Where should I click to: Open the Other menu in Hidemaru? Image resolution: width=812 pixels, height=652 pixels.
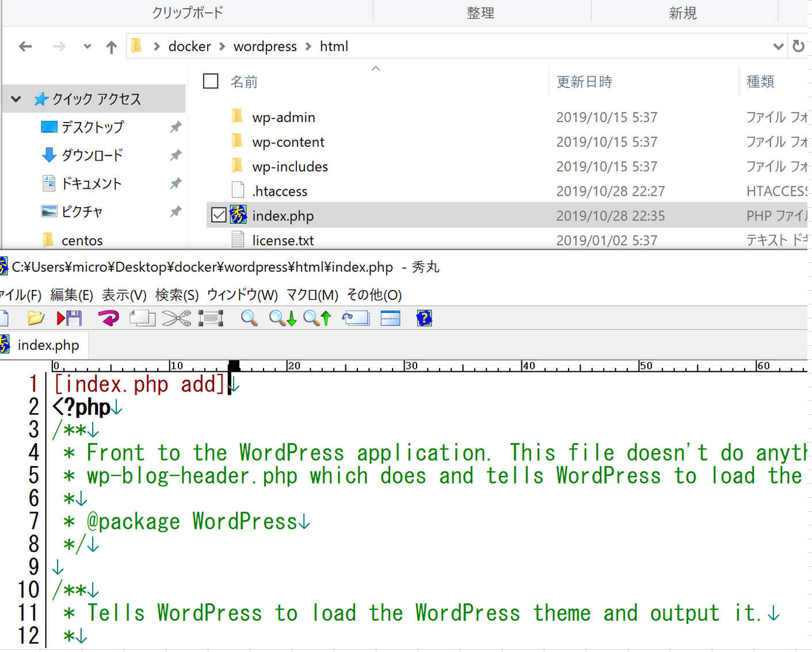tap(374, 295)
